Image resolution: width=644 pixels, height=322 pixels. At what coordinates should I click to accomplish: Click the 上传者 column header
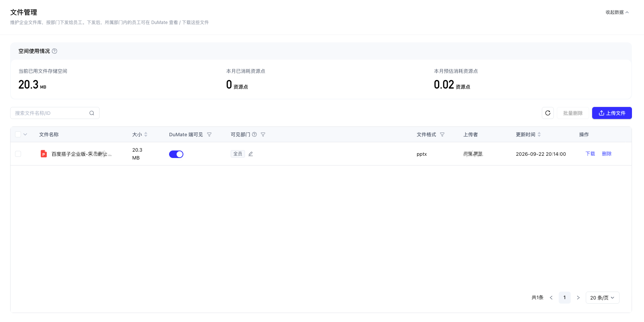(x=470, y=134)
